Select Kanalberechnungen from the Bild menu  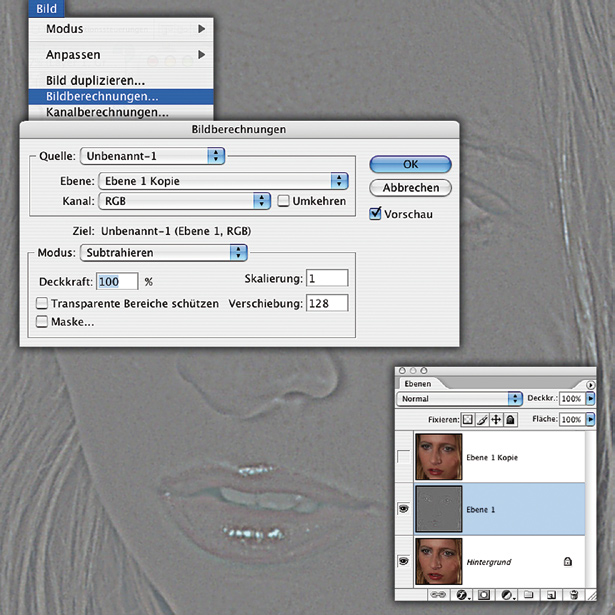[x=107, y=113]
